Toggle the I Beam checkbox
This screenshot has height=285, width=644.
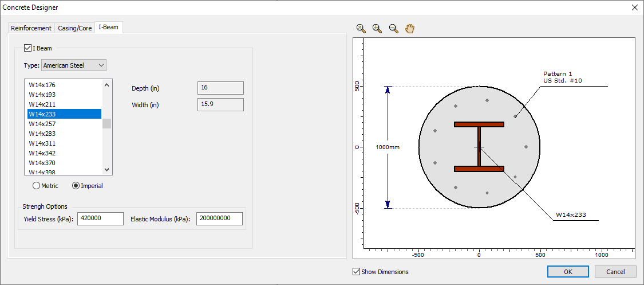coord(28,48)
